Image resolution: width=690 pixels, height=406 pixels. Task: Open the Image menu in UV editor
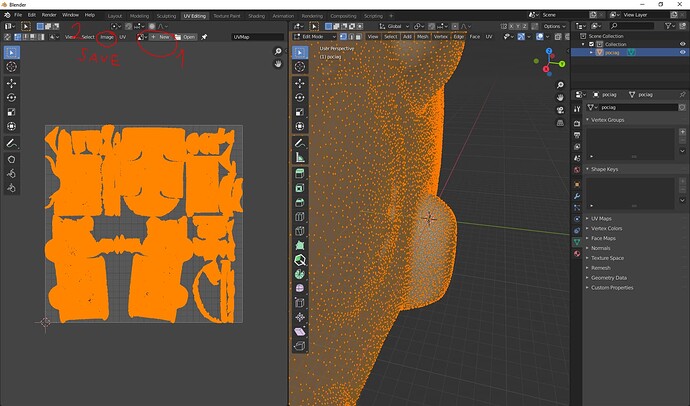point(106,37)
